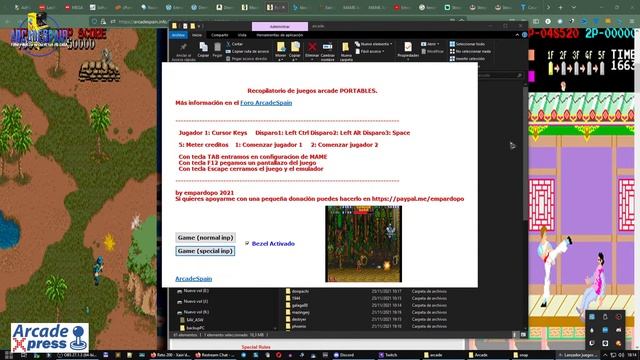Select the Nuevo vol (E:) drive
Screen dimensions: 640x360
click(x=193, y=291)
